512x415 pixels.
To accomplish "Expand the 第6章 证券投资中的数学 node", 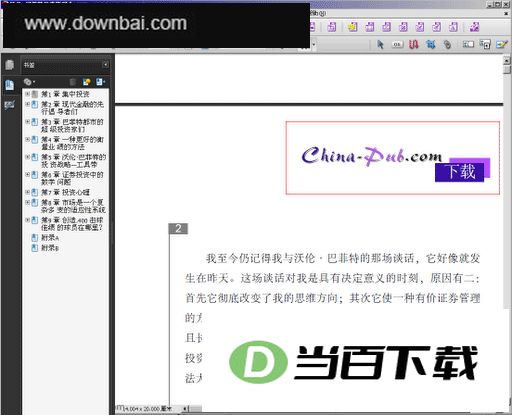I will point(28,174).
